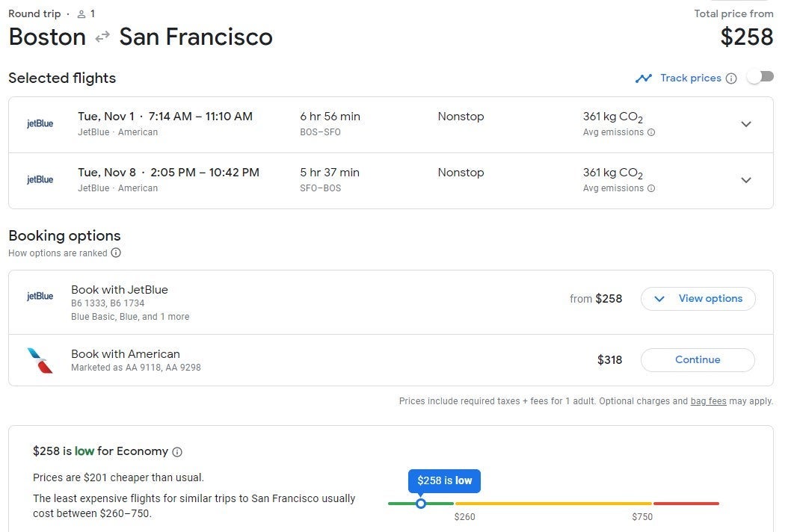Click info icon beside outbound Avg emissions

(x=651, y=132)
